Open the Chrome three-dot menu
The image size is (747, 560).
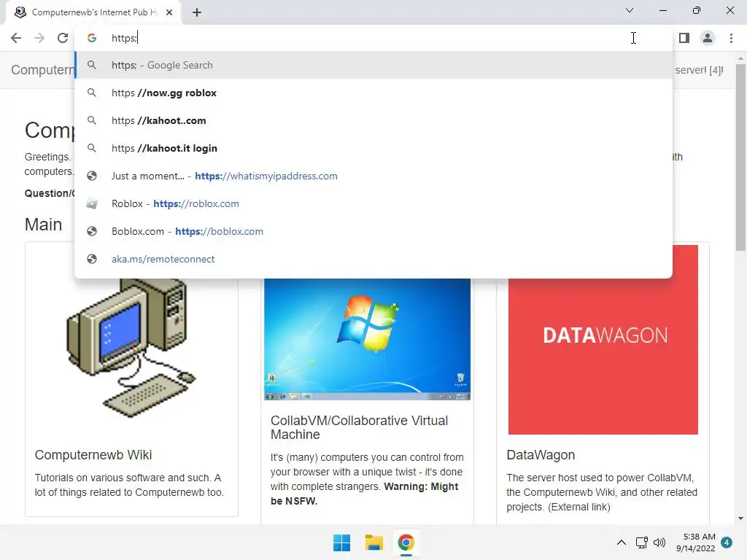[x=731, y=38]
